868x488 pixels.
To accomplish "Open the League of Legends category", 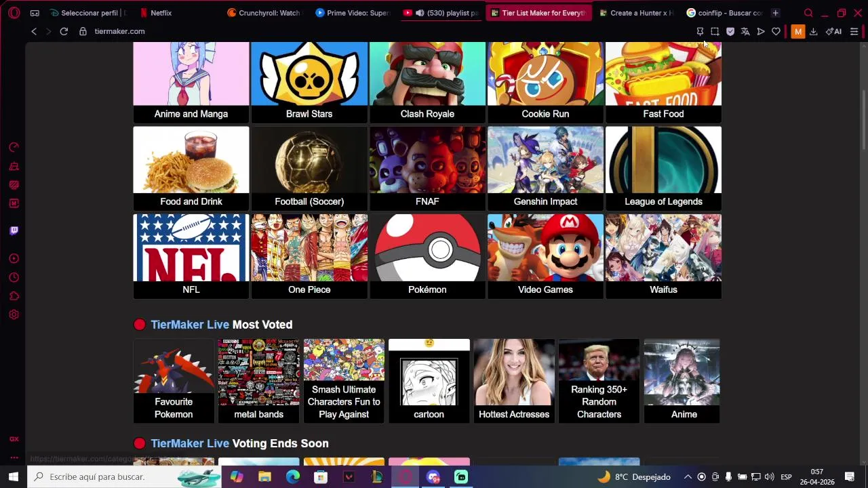I will pyautogui.click(x=663, y=168).
